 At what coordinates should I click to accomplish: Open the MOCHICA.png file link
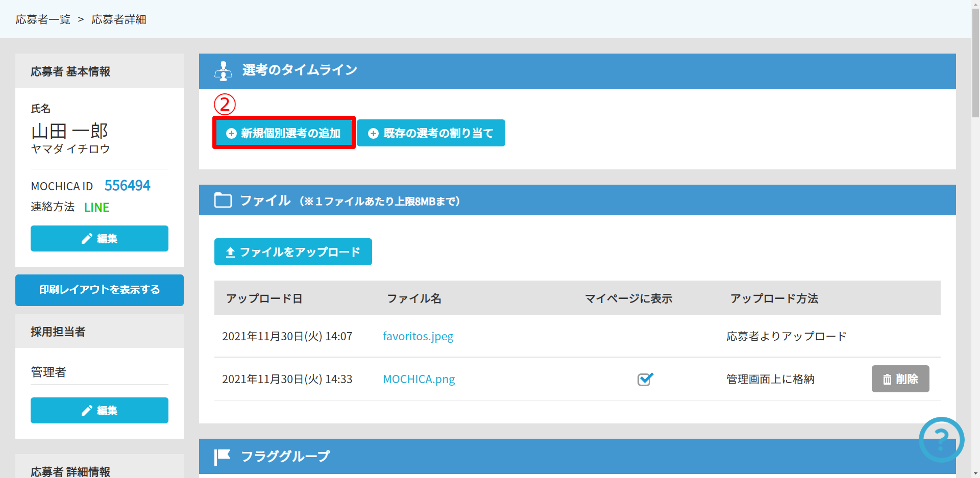pyautogui.click(x=419, y=379)
